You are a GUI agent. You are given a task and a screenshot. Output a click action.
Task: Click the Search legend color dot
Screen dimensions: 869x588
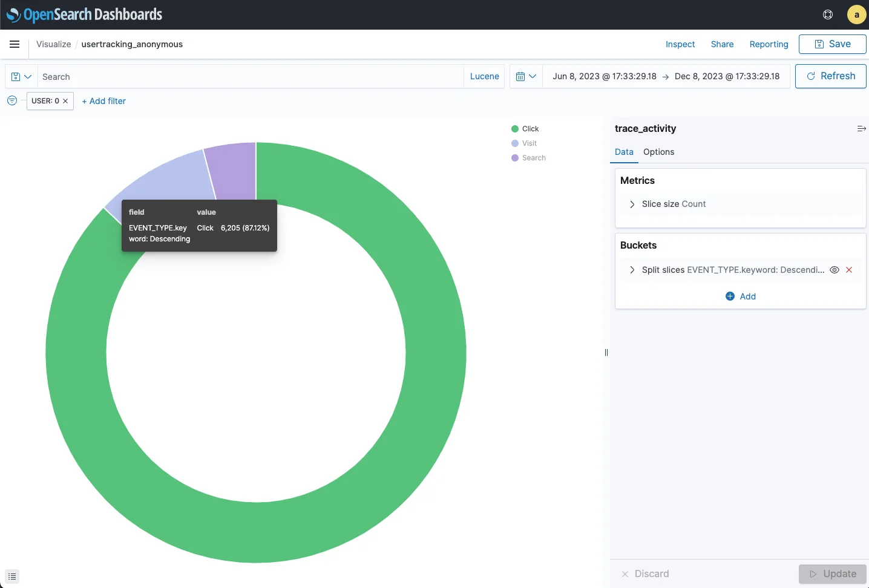coord(515,158)
